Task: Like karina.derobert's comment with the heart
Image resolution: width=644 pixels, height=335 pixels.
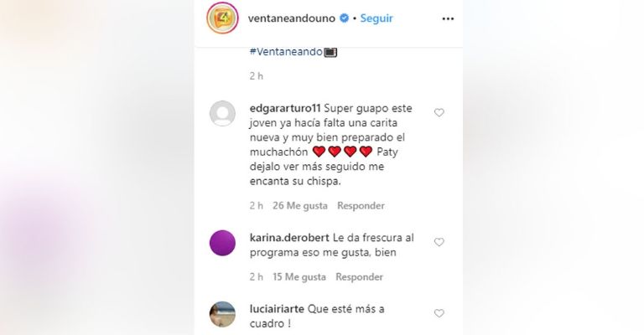Action: click(x=439, y=242)
